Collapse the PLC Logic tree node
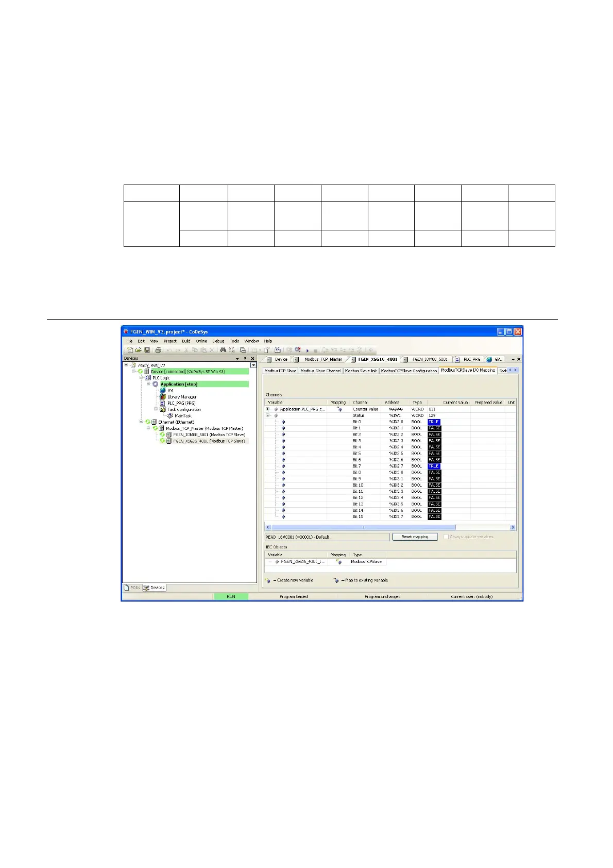The image size is (613, 868). (x=141, y=378)
